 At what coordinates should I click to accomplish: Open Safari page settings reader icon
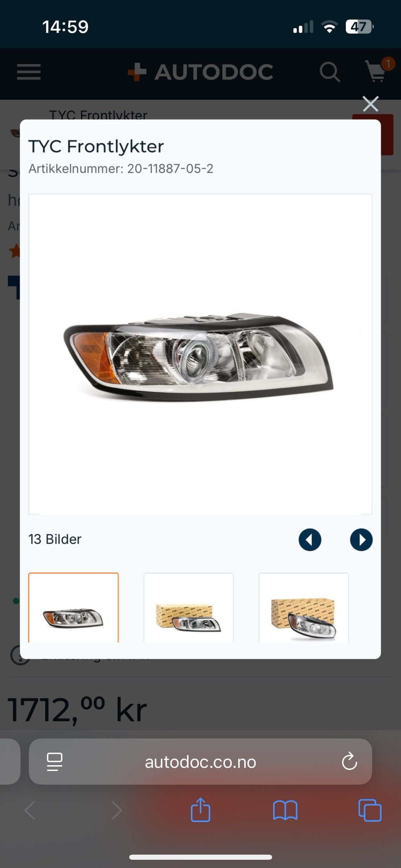[55, 762]
